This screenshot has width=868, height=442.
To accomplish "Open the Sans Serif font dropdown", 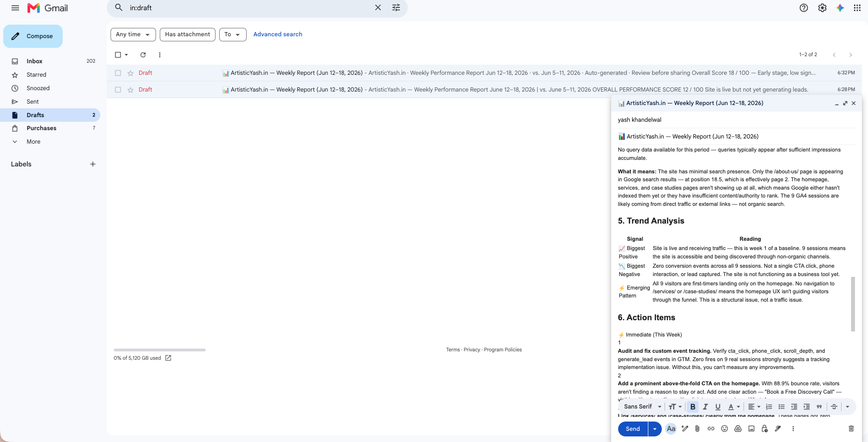I will click(642, 407).
